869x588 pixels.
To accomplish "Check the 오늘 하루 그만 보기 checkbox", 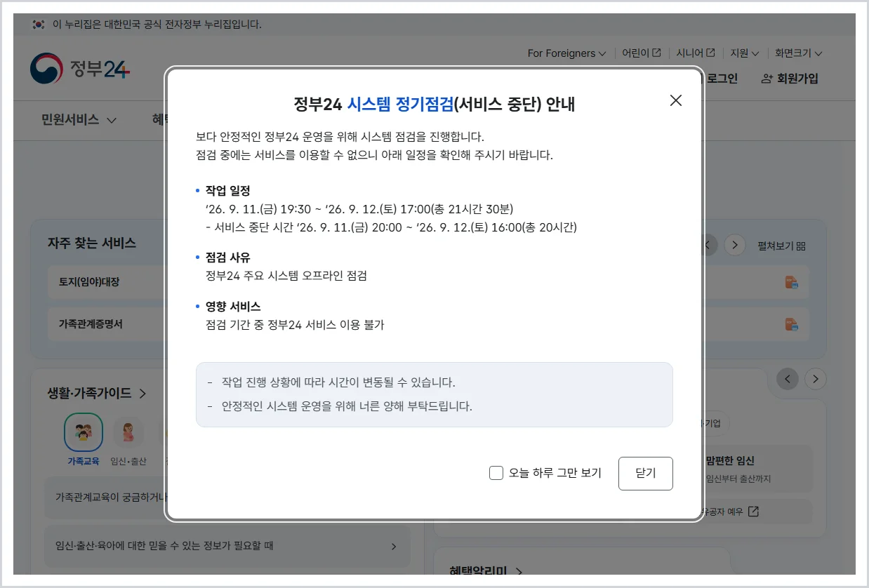I will [x=496, y=473].
